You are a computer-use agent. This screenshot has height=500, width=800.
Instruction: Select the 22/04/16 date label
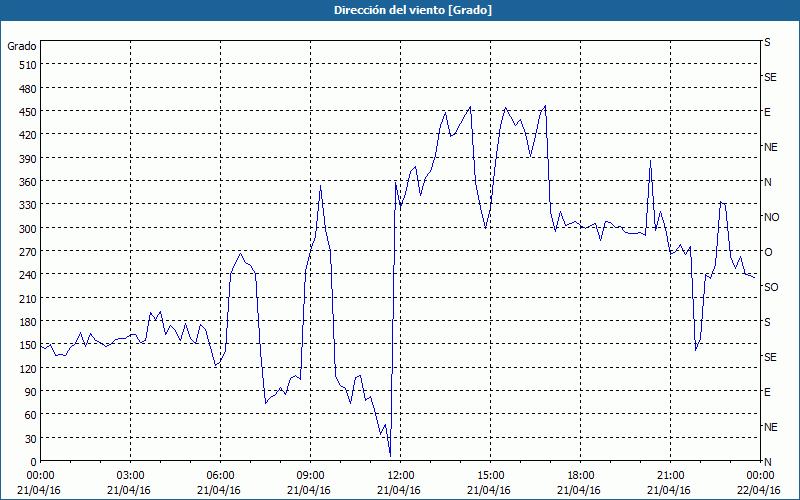[759, 490]
